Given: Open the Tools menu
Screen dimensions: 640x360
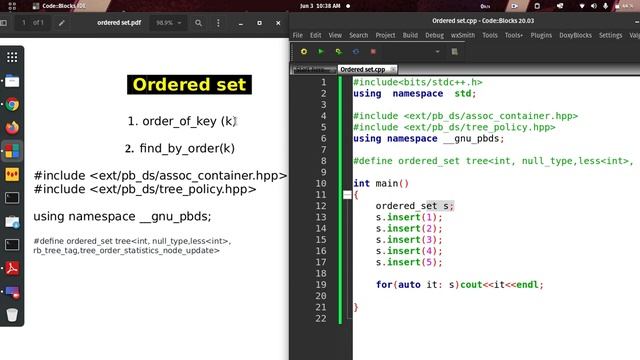Looking at the screenshot, I should 490,36.
